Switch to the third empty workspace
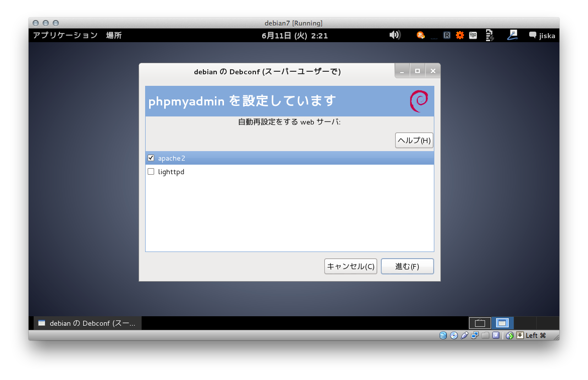The image size is (588, 380). click(525, 323)
